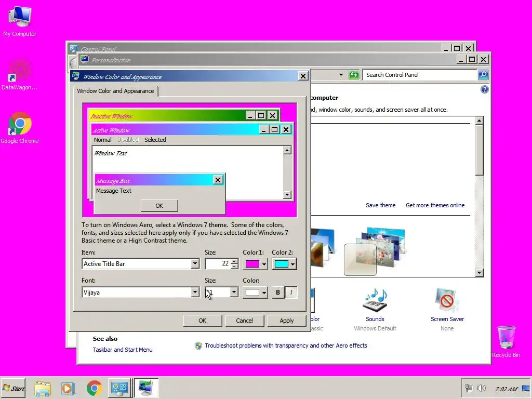Expand the Item dropdown list
The width and height of the screenshot is (532, 399).
(x=195, y=263)
